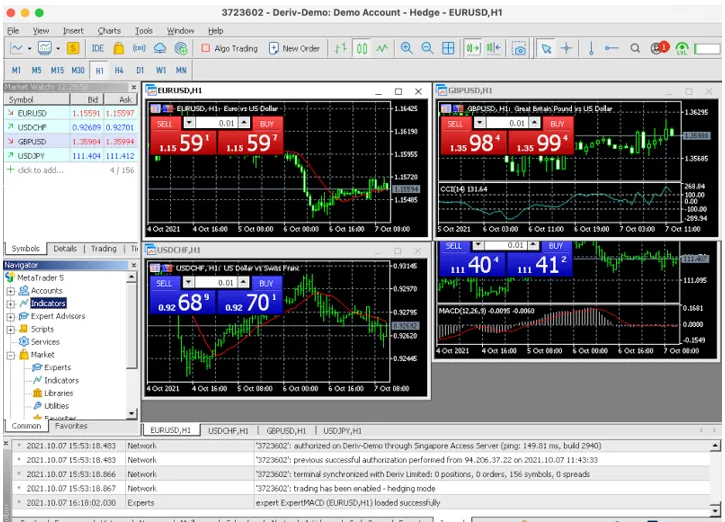The height and width of the screenshot is (522, 725).
Task: Close the Navigator panel
Action: [x=134, y=265]
